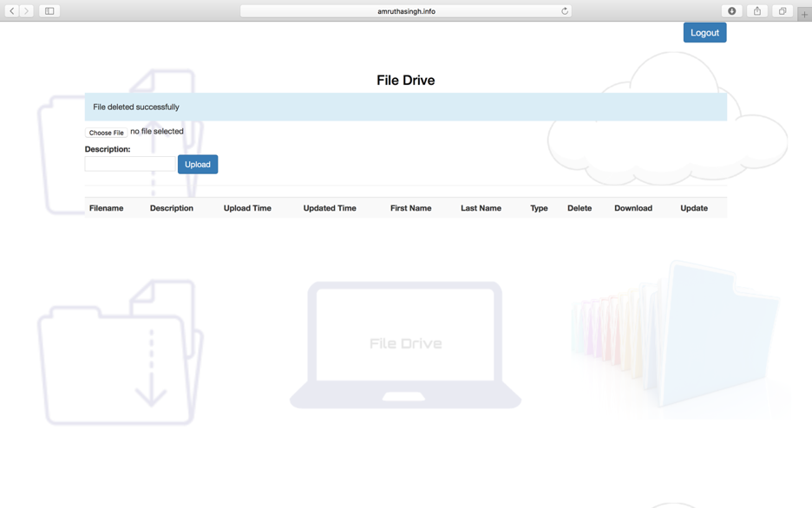The width and height of the screenshot is (812, 508).
Task: Click the Choose File button
Action: click(106, 133)
